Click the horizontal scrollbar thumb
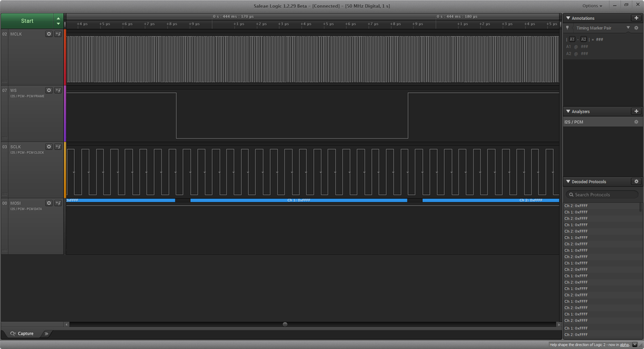Screen dimensions: 644x349 (x=285, y=324)
